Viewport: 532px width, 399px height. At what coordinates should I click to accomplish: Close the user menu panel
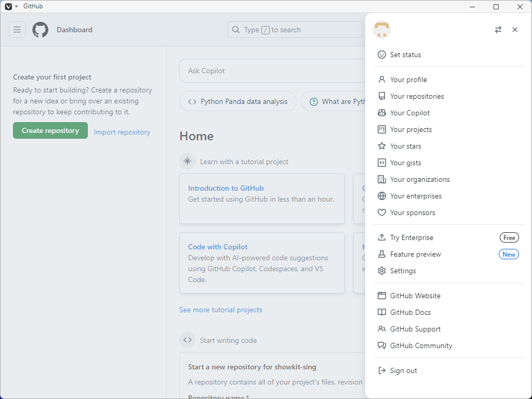point(515,30)
